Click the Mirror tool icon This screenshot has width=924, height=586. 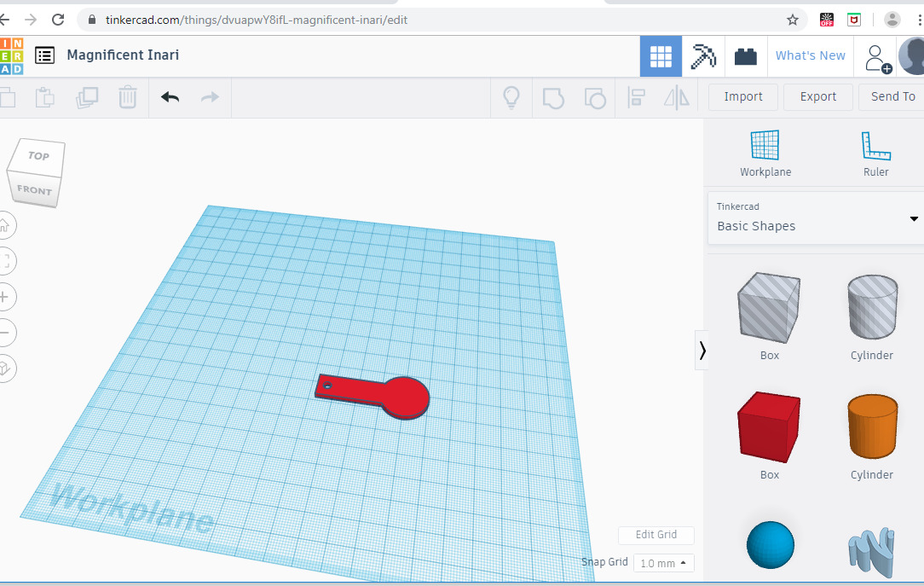(677, 97)
